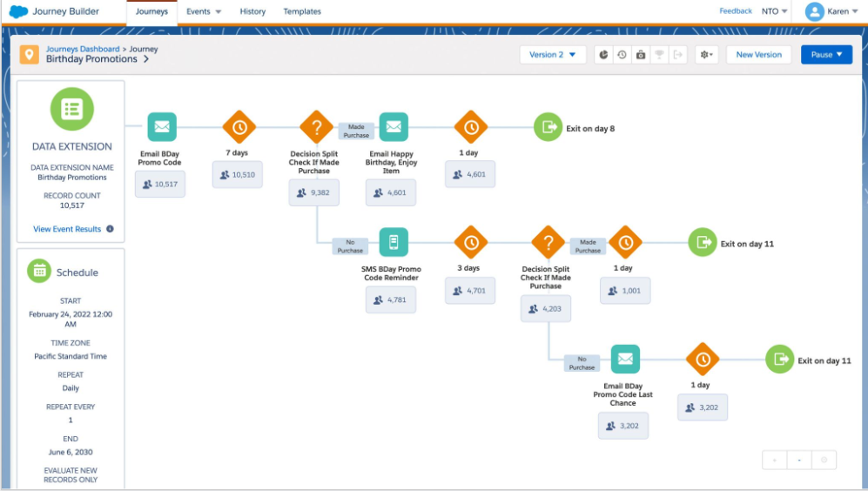Click the journey analytics pie chart icon

603,55
